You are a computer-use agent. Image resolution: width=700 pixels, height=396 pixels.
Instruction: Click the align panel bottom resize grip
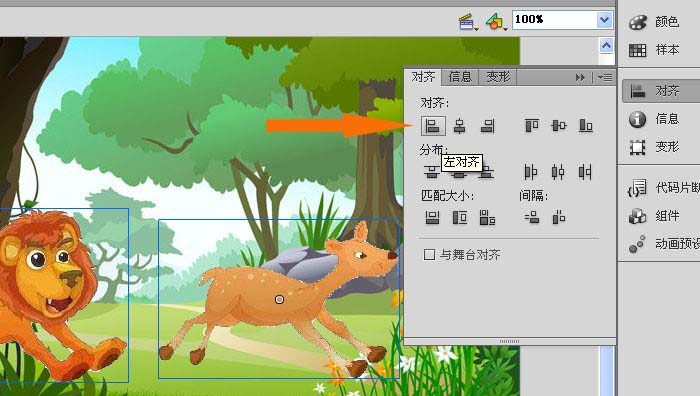pyautogui.click(x=509, y=341)
